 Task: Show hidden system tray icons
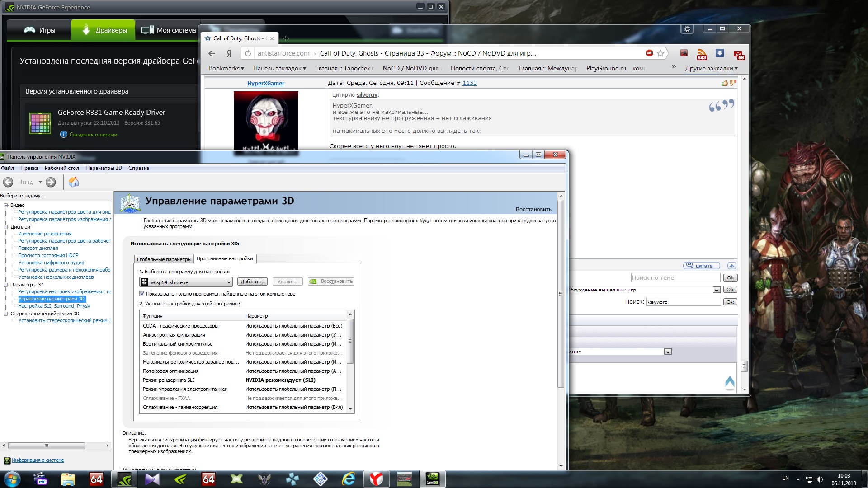[x=798, y=479]
